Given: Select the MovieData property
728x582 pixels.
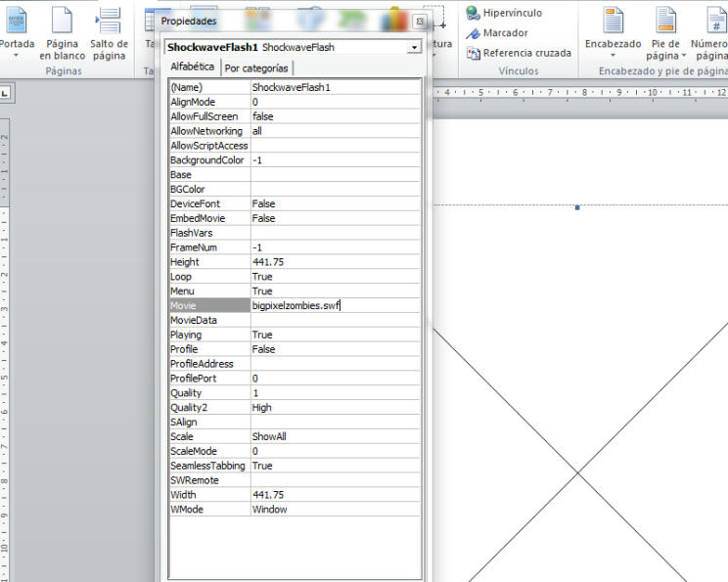Looking at the screenshot, I should [x=209, y=320].
